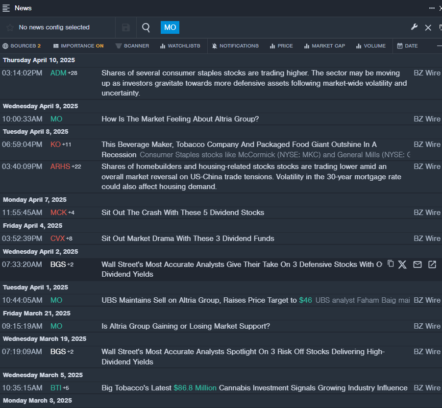The height and width of the screenshot is (408, 442).
Task: Click the MCK ticker symbol
Action: (x=58, y=212)
